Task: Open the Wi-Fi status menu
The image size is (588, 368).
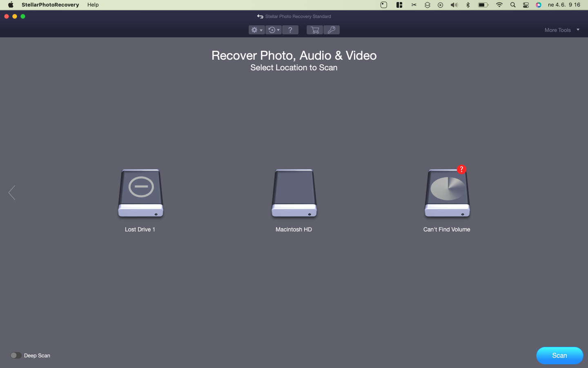Action: coord(499,5)
